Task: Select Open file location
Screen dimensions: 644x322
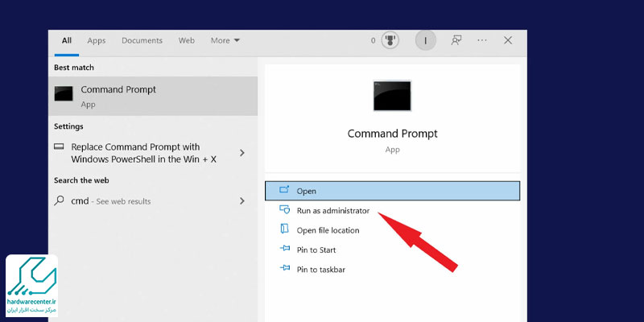Action: pyautogui.click(x=328, y=230)
